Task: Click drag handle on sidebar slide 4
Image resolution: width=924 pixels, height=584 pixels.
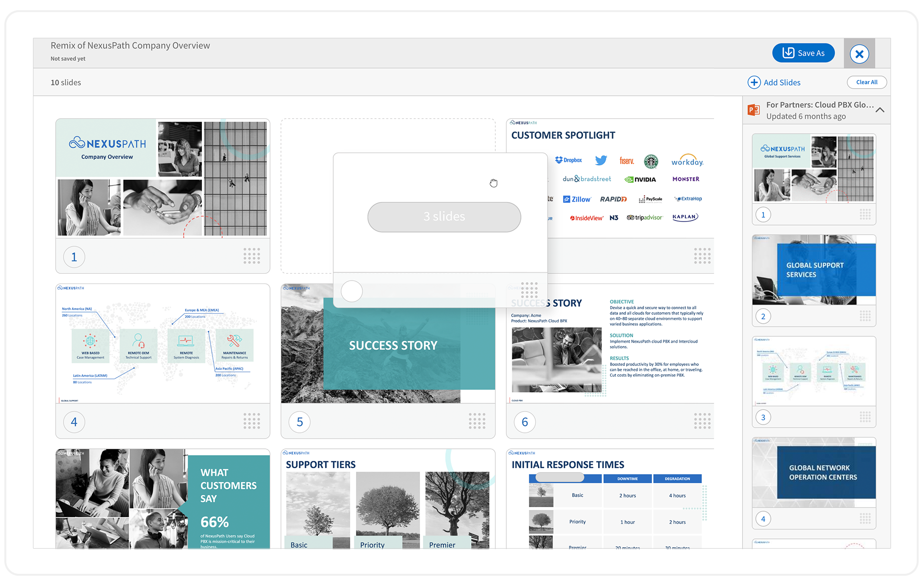Action: coord(865,519)
